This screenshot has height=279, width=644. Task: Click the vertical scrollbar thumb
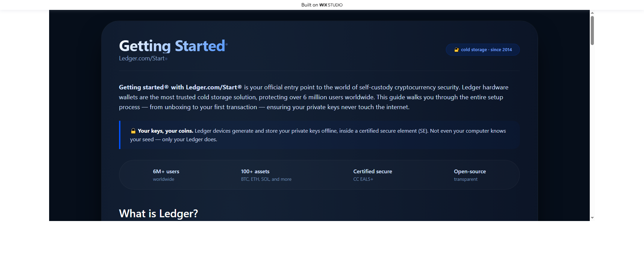pos(592,30)
